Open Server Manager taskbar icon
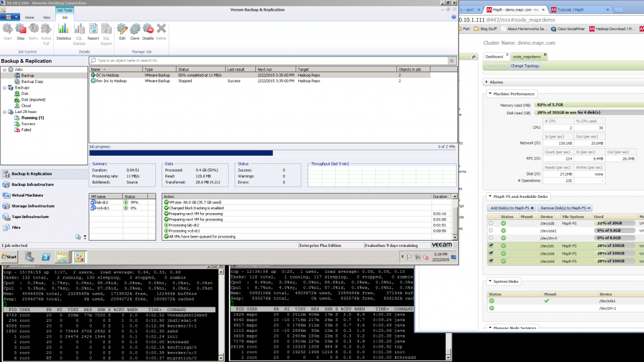 click(x=29, y=257)
